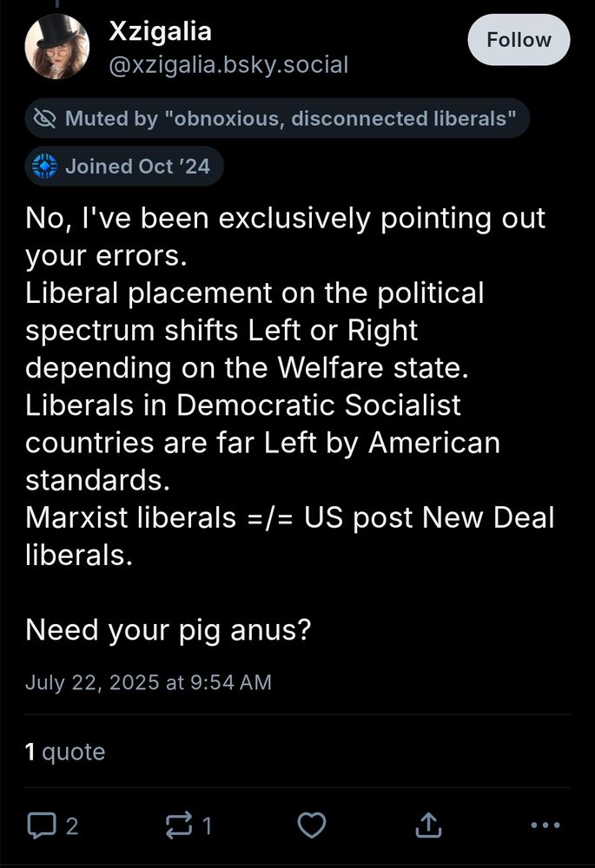Open the profile avatar picture

click(57, 46)
